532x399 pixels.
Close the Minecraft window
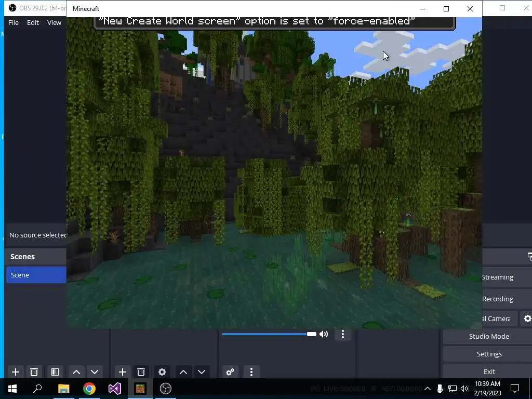[470, 9]
